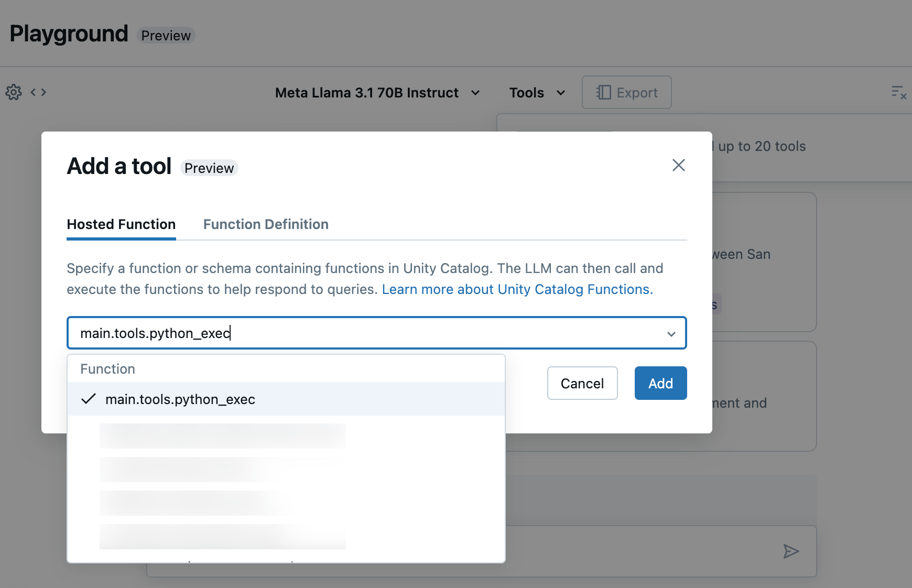Click the function name input field
This screenshot has width=912, height=588.
[x=367, y=333]
